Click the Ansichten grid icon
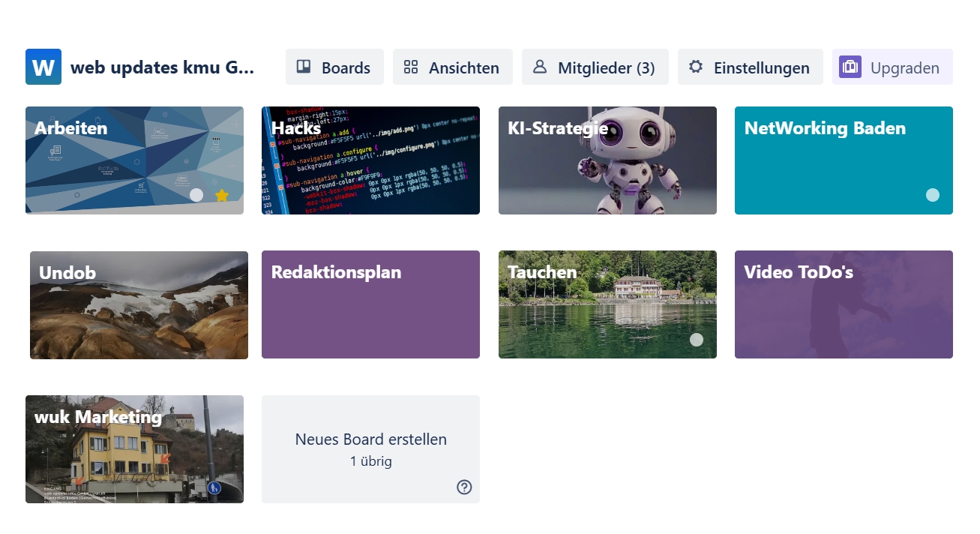This screenshot has height=534, width=980. tap(411, 67)
